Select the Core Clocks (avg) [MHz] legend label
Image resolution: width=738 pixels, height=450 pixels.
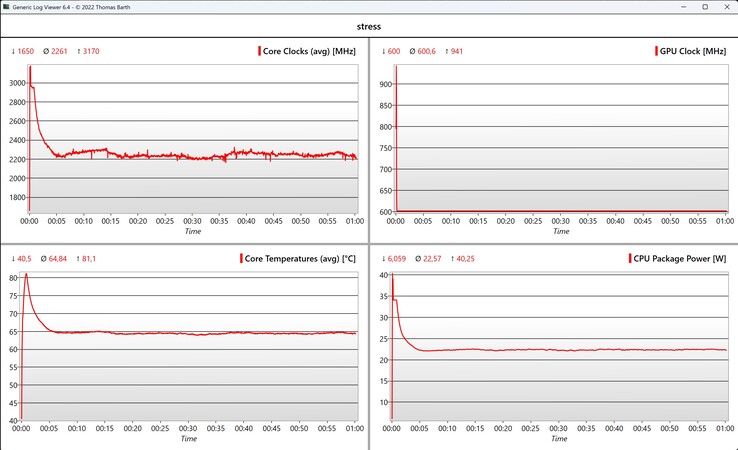(310, 51)
